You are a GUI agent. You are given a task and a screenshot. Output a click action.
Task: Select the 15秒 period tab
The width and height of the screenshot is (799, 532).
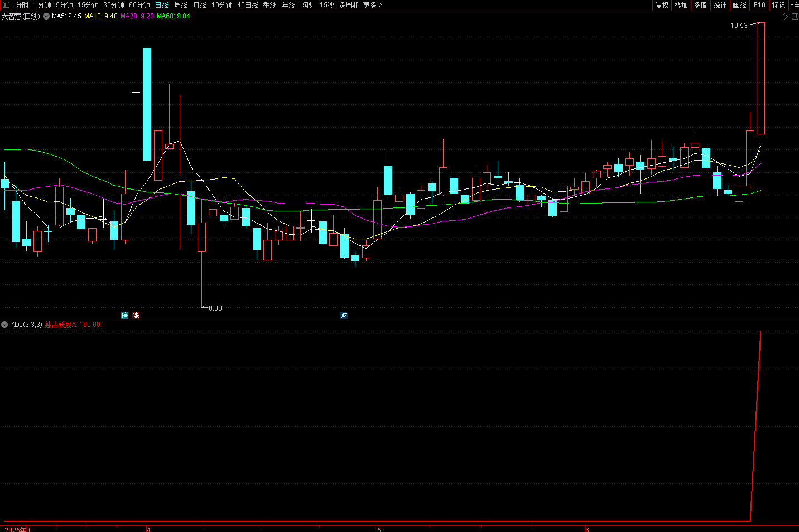coord(326,5)
